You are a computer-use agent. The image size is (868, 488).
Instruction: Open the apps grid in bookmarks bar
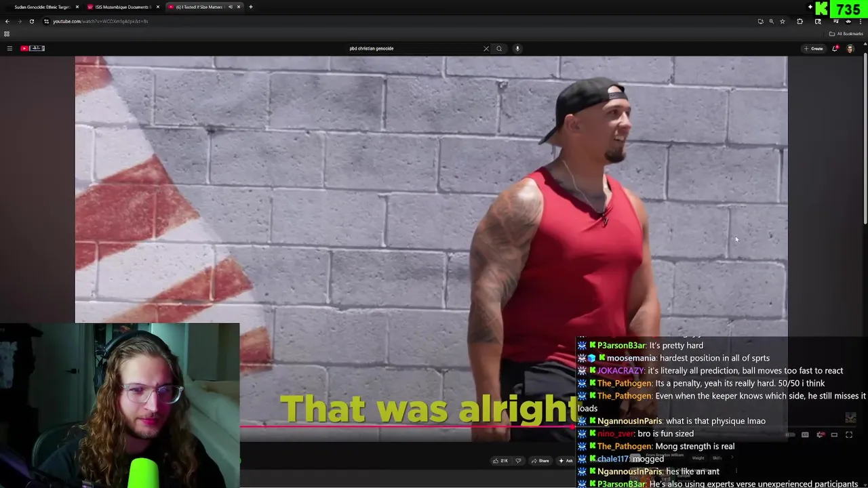point(7,34)
